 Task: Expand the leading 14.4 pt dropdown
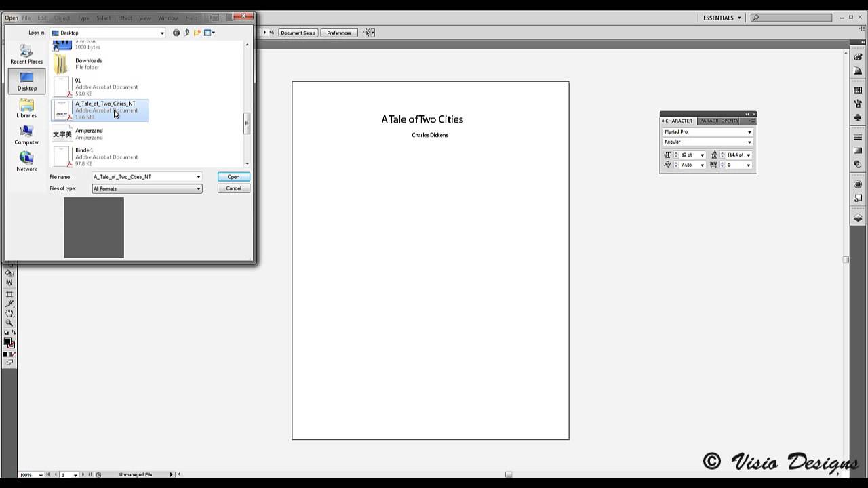pos(748,155)
